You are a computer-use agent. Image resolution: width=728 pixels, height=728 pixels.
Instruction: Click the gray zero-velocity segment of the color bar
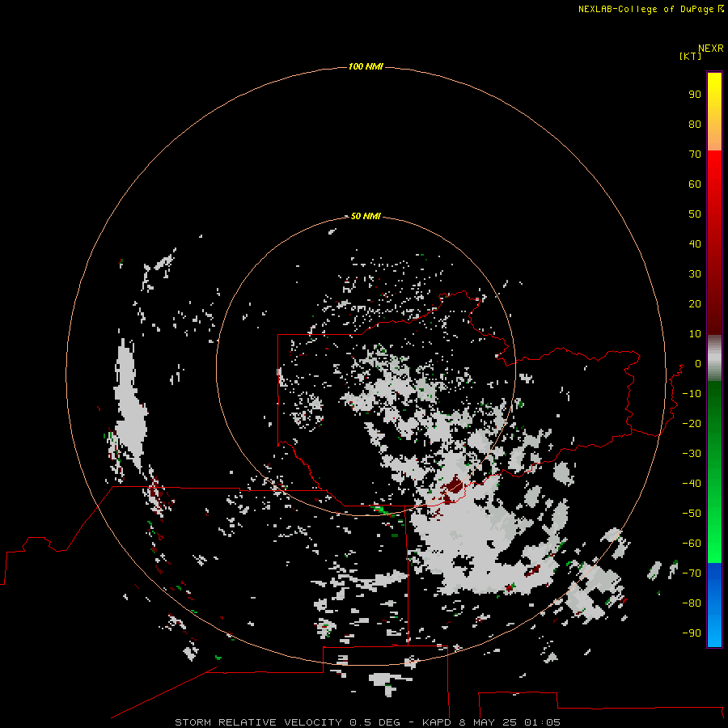click(714, 358)
